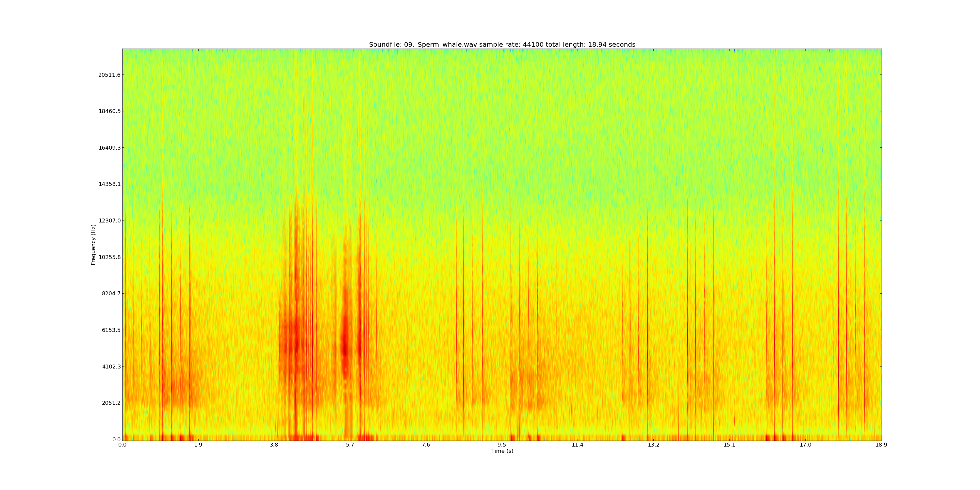Click the 2051.2 y-axis tick label
This screenshot has height=490, width=980.
click(x=111, y=403)
